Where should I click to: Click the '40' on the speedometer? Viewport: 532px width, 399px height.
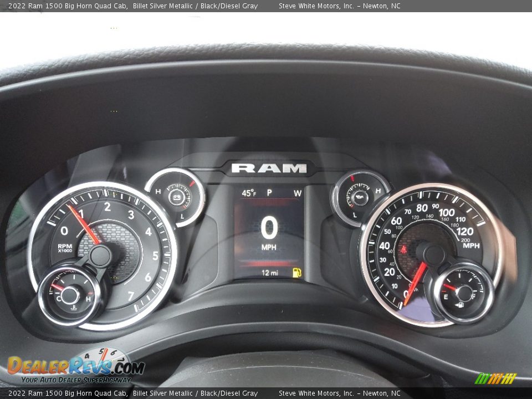tap(384, 246)
